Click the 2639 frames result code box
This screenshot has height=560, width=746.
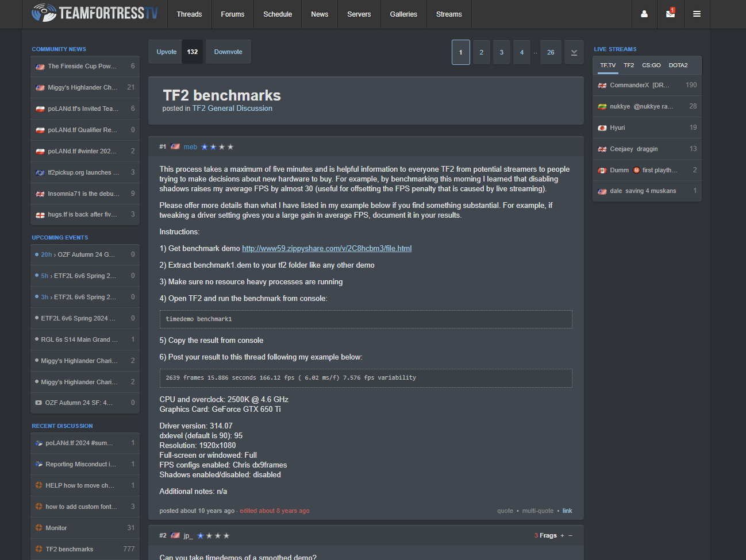click(366, 378)
